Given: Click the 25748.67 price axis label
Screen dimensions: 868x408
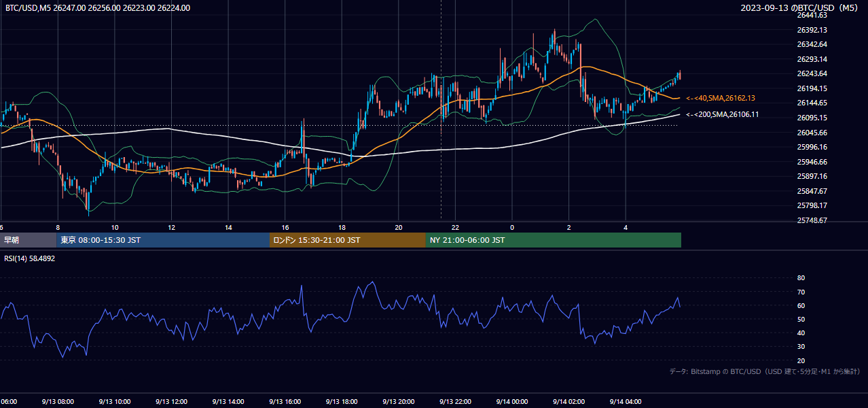Looking at the screenshot, I should (812, 220).
